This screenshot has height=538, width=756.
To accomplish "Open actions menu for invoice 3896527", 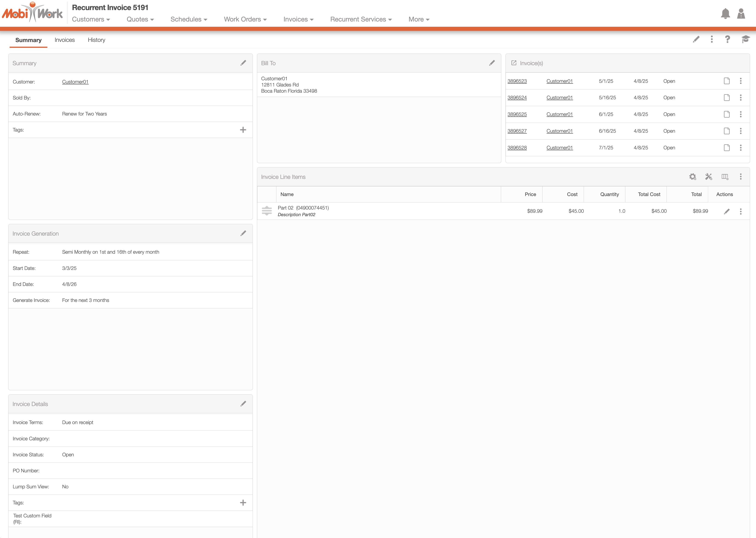I will pos(741,131).
